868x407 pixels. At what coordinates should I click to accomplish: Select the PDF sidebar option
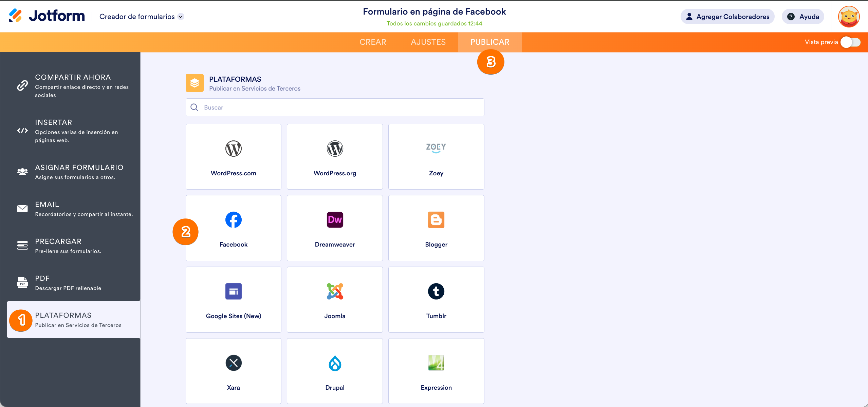[70, 283]
